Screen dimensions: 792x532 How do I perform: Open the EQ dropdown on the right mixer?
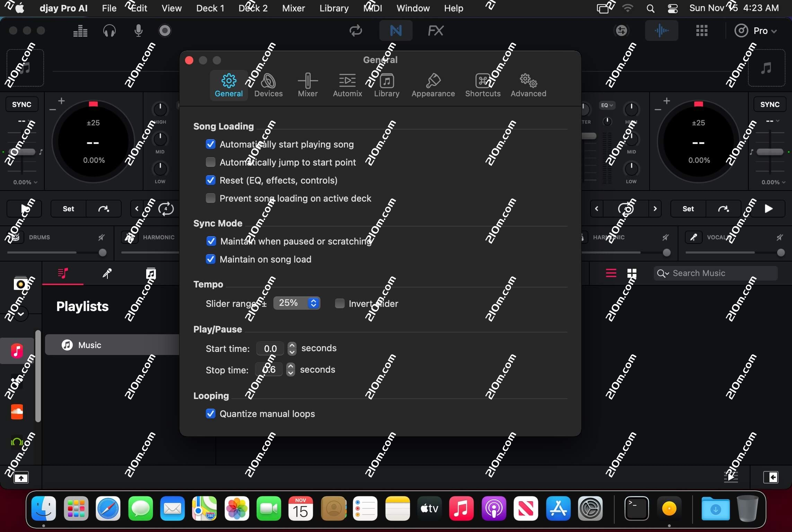[x=607, y=105]
